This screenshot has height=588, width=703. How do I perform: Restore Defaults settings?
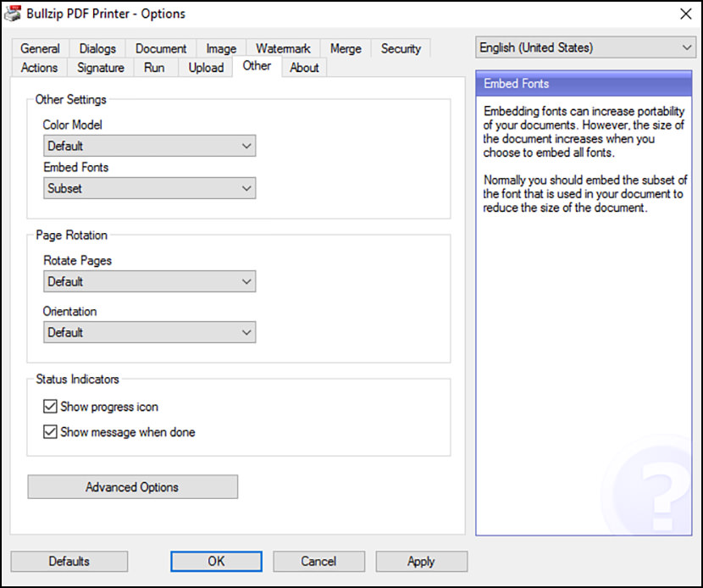pos(69,561)
